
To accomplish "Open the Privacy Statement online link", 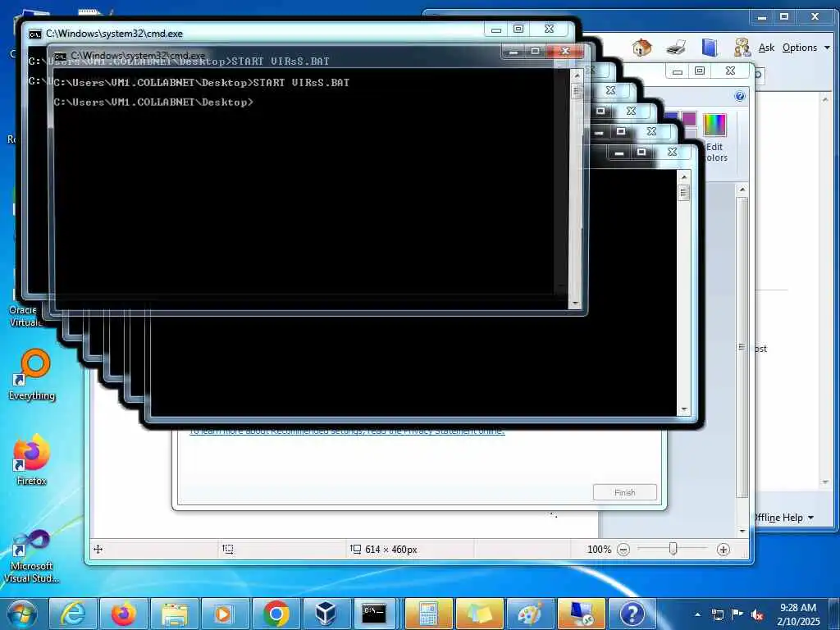I will 347,431.
